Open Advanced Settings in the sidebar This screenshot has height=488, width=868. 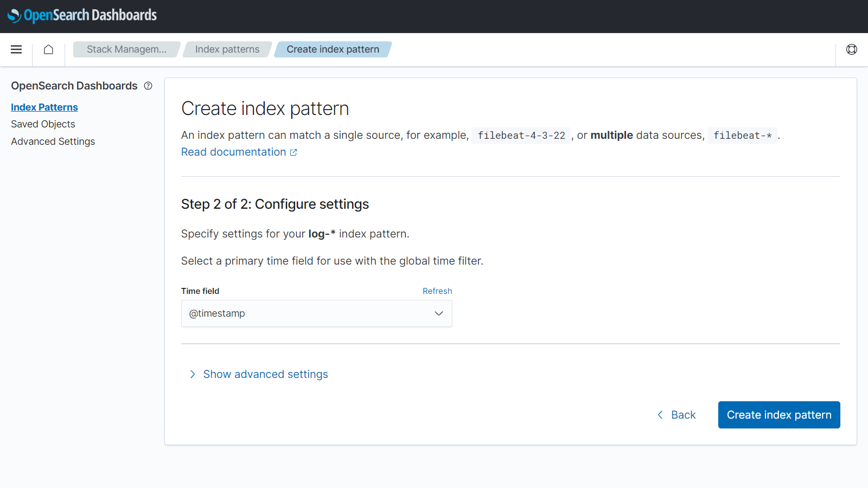(53, 142)
